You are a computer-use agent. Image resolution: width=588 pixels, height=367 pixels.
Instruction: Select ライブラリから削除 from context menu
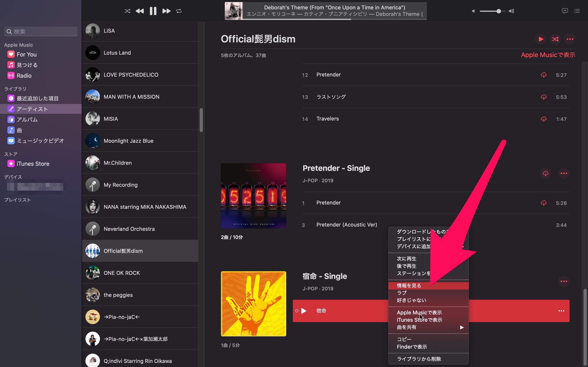point(419,359)
